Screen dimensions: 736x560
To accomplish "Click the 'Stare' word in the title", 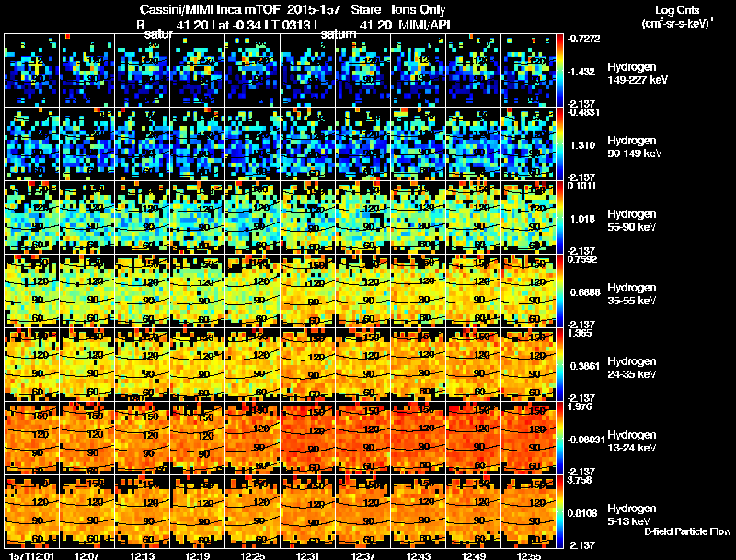I will pos(365,9).
